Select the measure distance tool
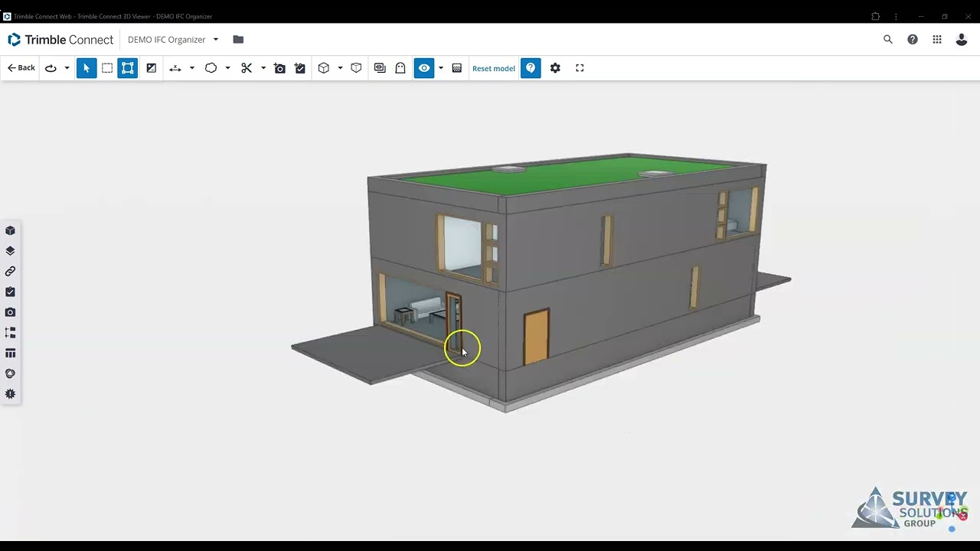This screenshot has width=980, height=551. pos(175,68)
